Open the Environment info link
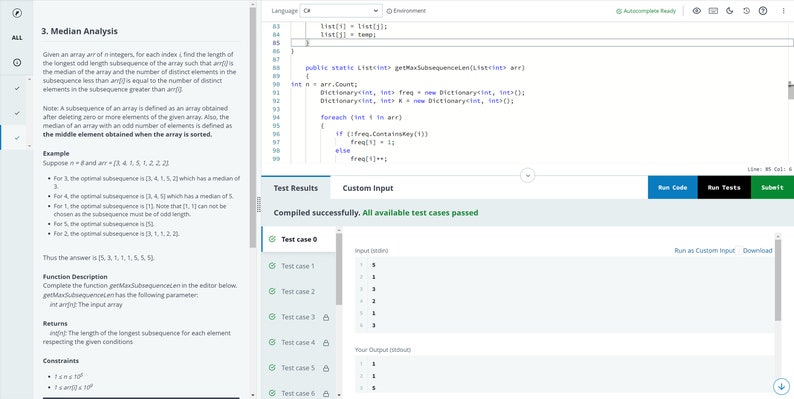The height and width of the screenshot is (399, 794). pyautogui.click(x=406, y=11)
